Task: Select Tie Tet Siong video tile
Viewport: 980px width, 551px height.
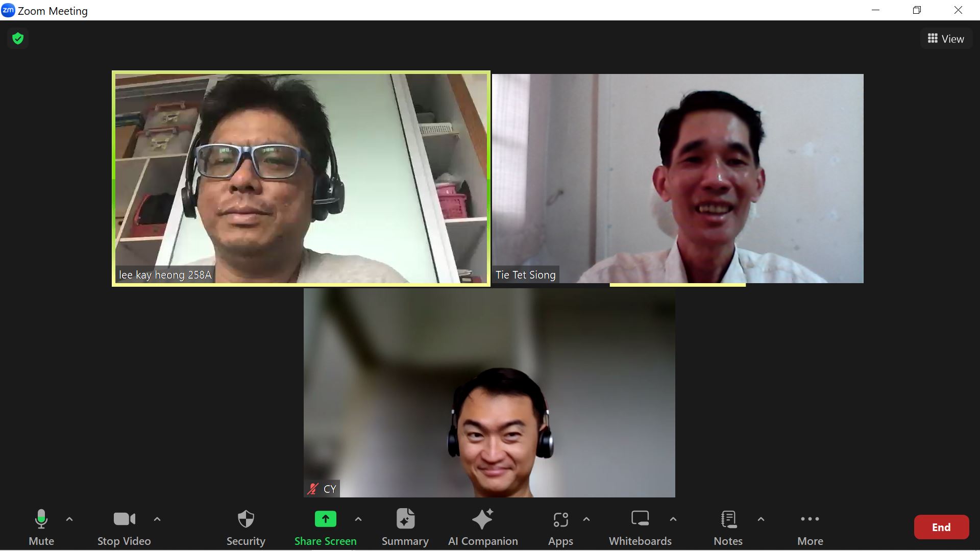Action: (678, 179)
